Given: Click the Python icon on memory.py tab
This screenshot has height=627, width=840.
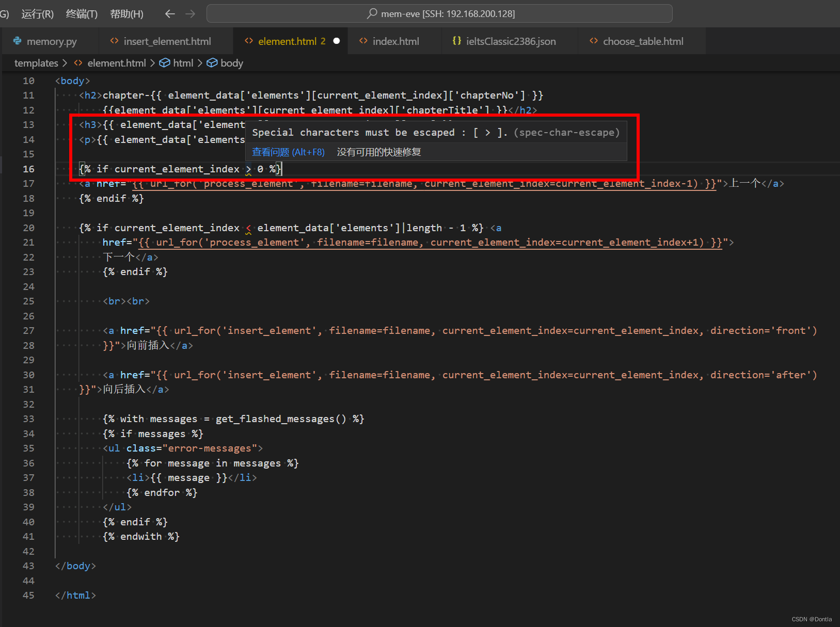Looking at the screenshot, I should pos(17,41).
